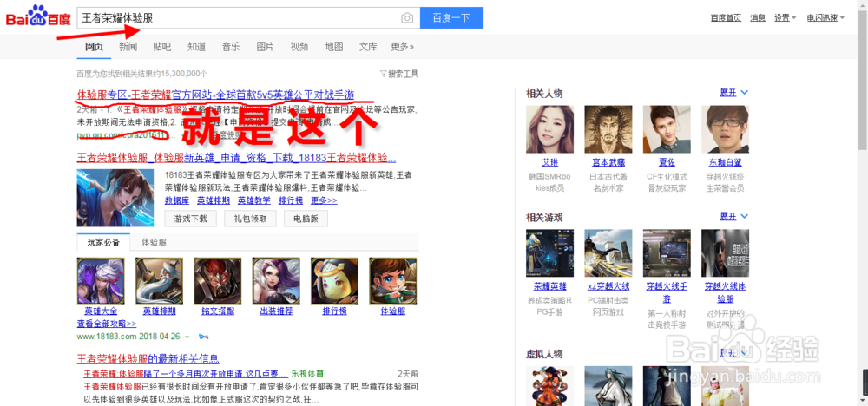Open 英雄教学 sublink
868x406 pixels.
254,200
